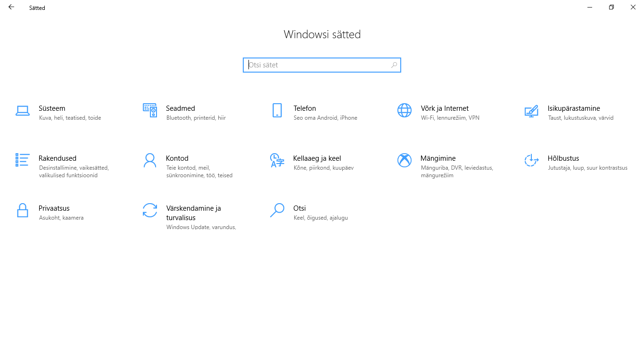
Task: Open the Süsteem laptop icon
Action: [x=23, y=111]
